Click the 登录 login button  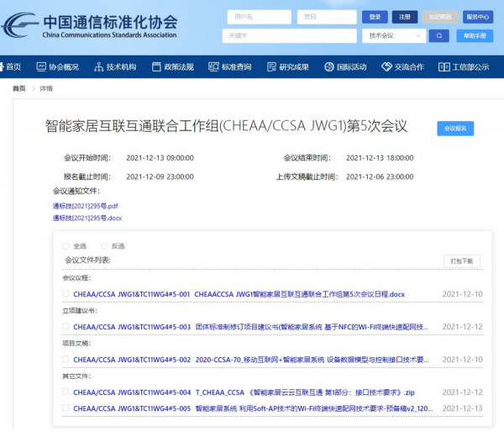point(375,17)
